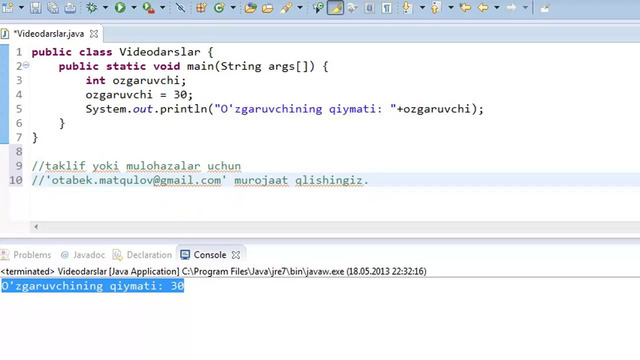Open the External Tools dropdown arrow

162,7
